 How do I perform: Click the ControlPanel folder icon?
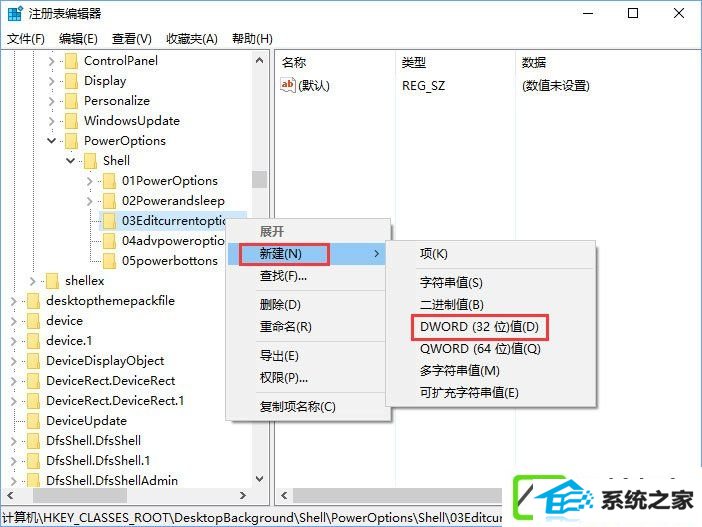[71, 61]
